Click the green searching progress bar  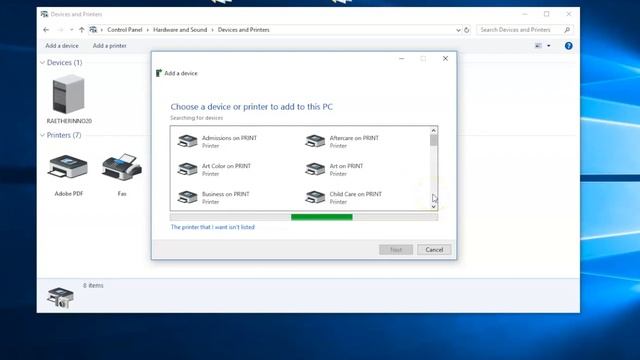(322, 217)
